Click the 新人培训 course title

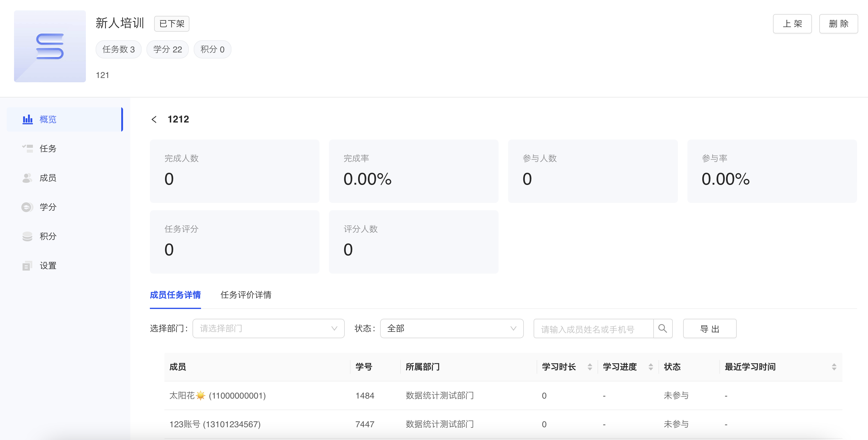click(120, 23)
